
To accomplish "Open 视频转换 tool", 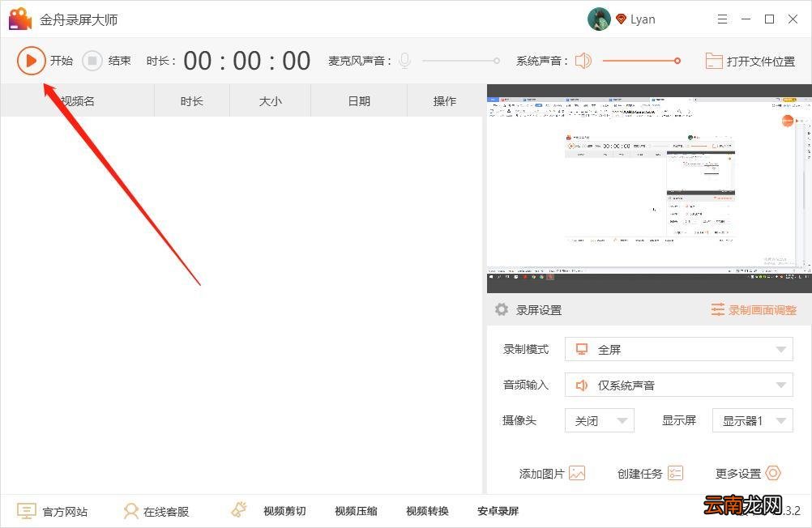I will 427,511.
